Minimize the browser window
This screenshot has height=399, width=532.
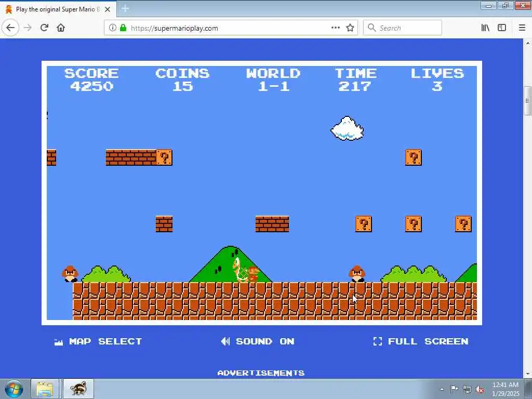coord(488,5)
